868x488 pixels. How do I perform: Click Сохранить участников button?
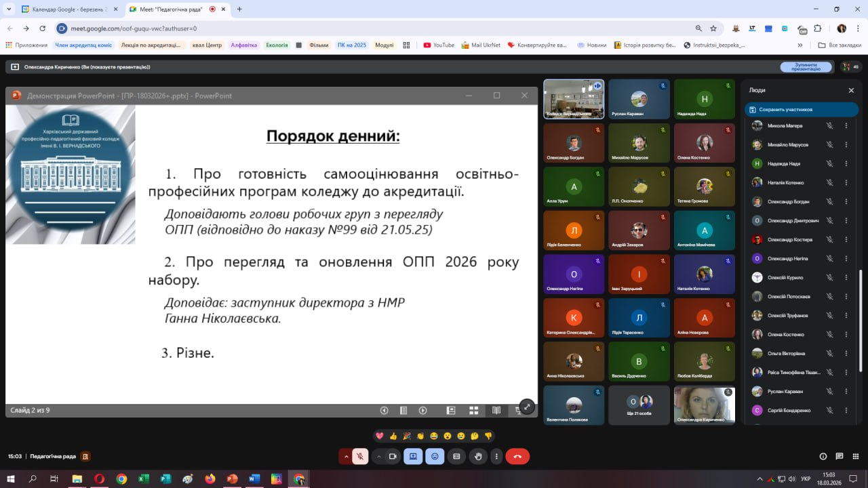coord(801,109)
